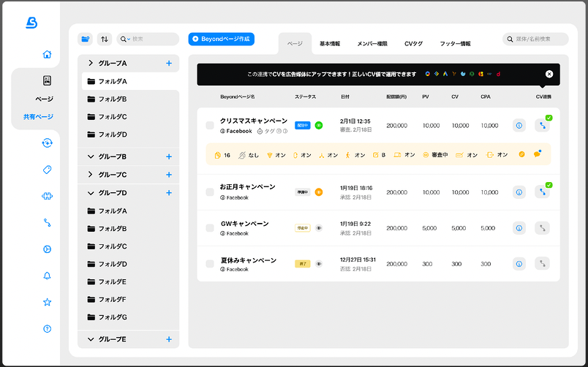Click info icon on クリスマスキャンペーン row
Screen dimensions: 588x367
coord(519,126)
